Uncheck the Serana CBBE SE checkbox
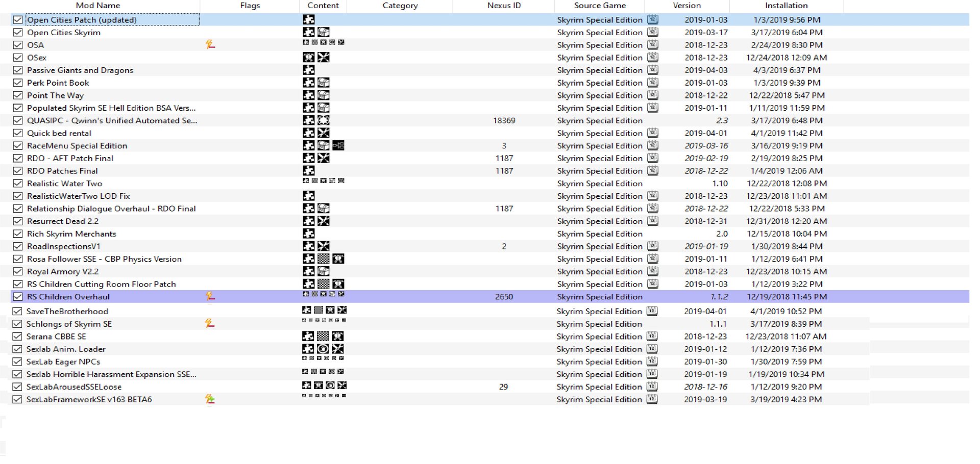980x464 pixels. 17,336
